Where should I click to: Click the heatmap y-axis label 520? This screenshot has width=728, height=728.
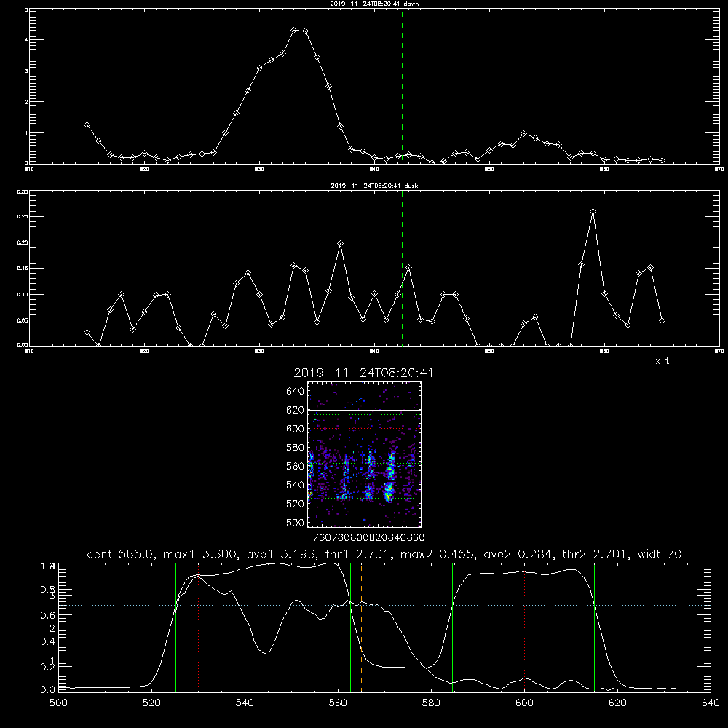pos(296,504)
